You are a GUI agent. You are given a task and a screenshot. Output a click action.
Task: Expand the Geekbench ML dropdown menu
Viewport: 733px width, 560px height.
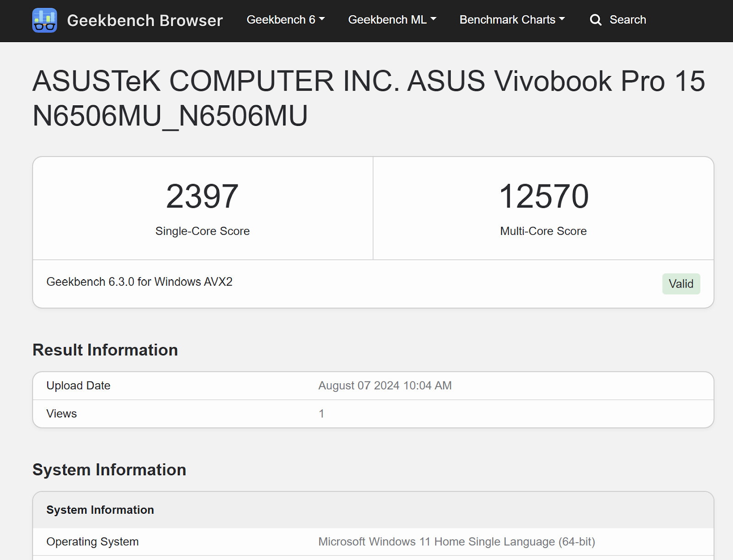coord(392,20)
